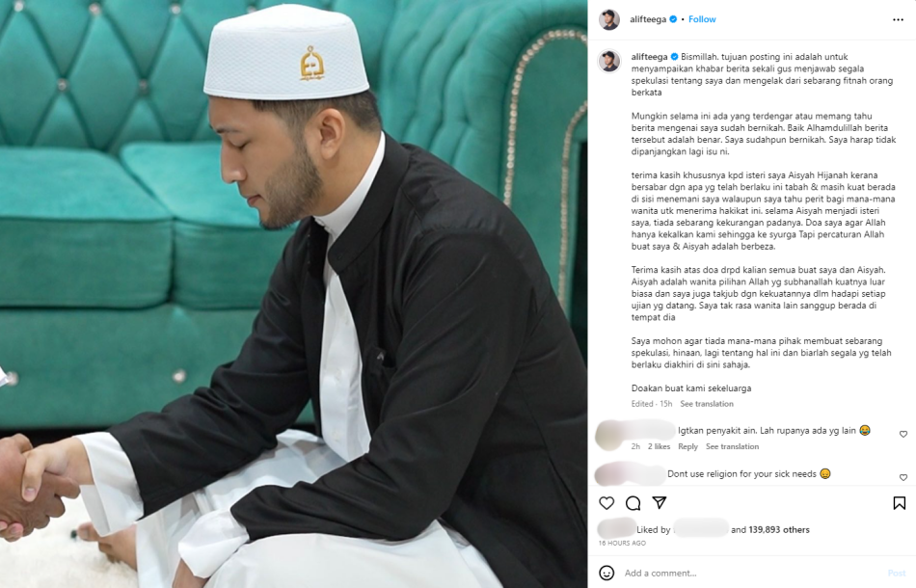
Task: Click the Post comment button
Action: (x=896, y=573)
